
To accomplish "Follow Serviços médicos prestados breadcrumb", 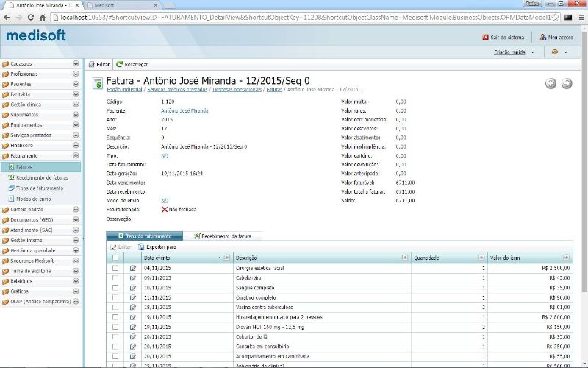I will pos(177,89).
